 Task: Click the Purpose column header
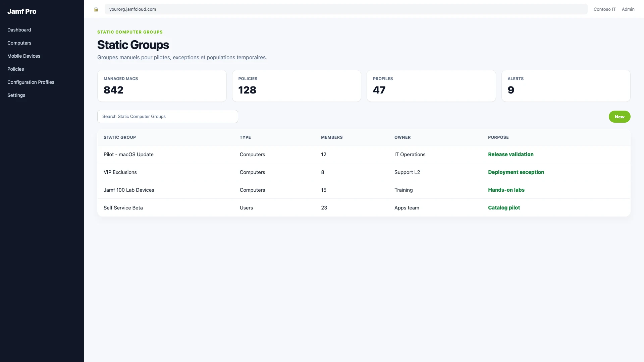tap(498, 137)
